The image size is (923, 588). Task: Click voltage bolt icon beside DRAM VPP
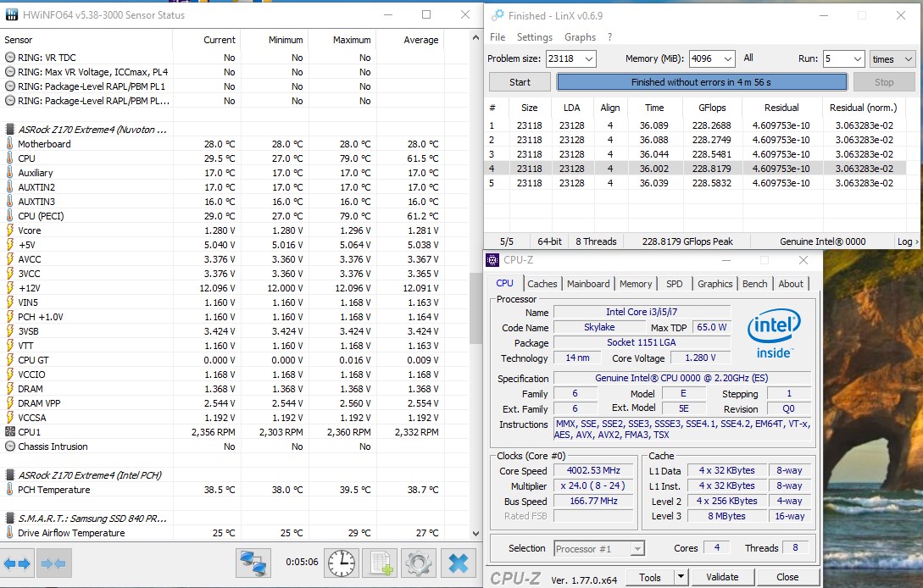(x=9, y=403)
